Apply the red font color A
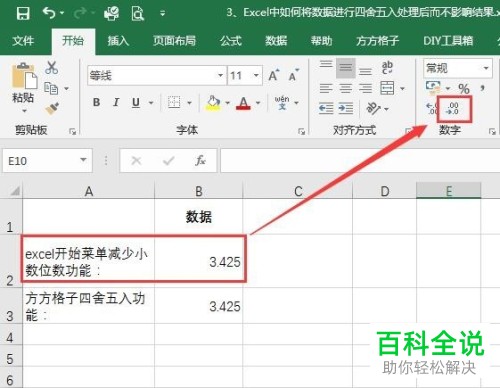 click(244, 103)
